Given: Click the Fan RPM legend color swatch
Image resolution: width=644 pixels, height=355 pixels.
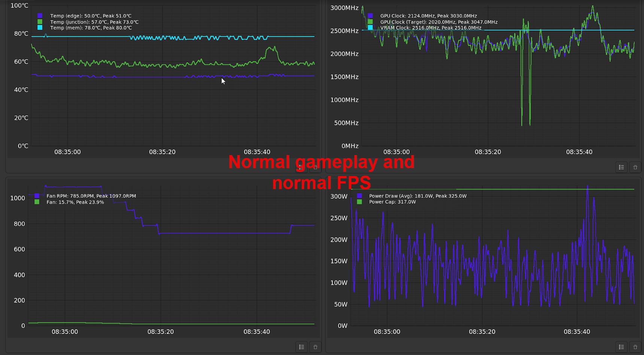Looking at the screenshot, I should click(37, 196).
